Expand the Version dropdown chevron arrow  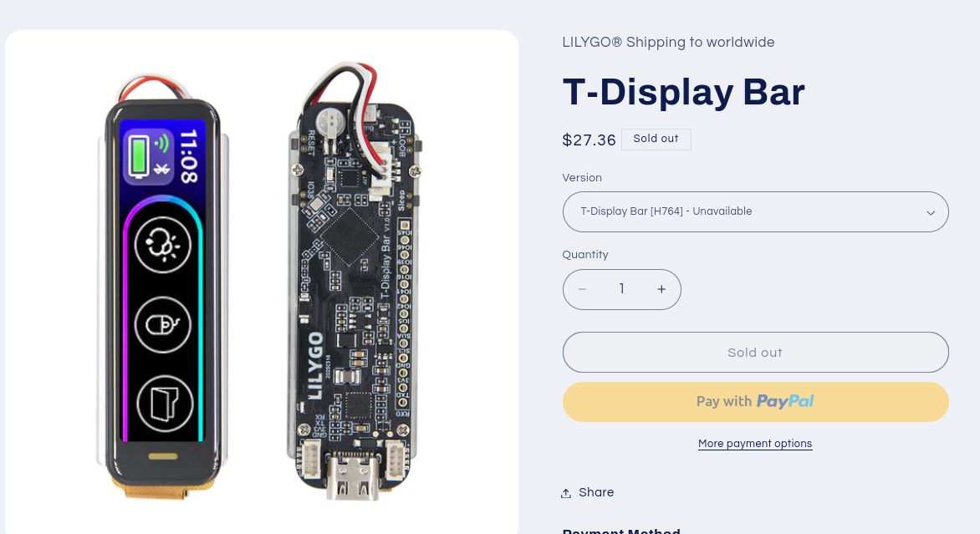point(931,212)
